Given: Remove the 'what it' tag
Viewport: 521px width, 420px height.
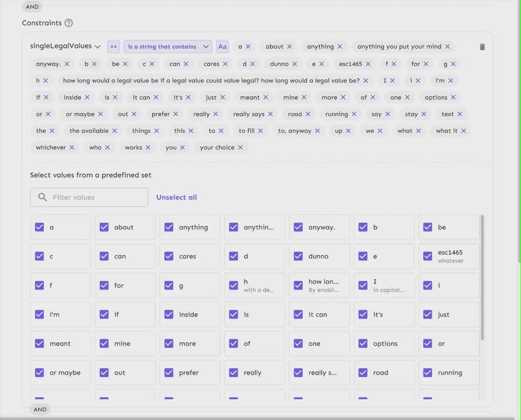Looking at the screenshot, I should coord(463,131).
